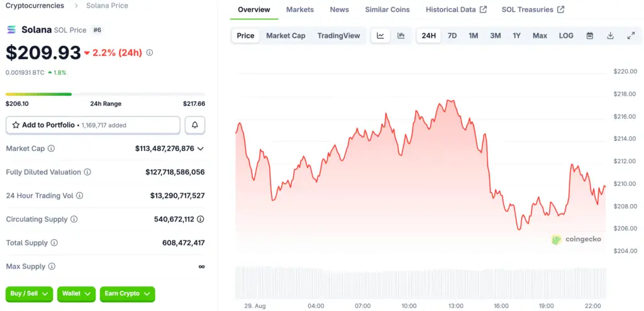
Task: Click the download chart icon
Action: (610, 36)
